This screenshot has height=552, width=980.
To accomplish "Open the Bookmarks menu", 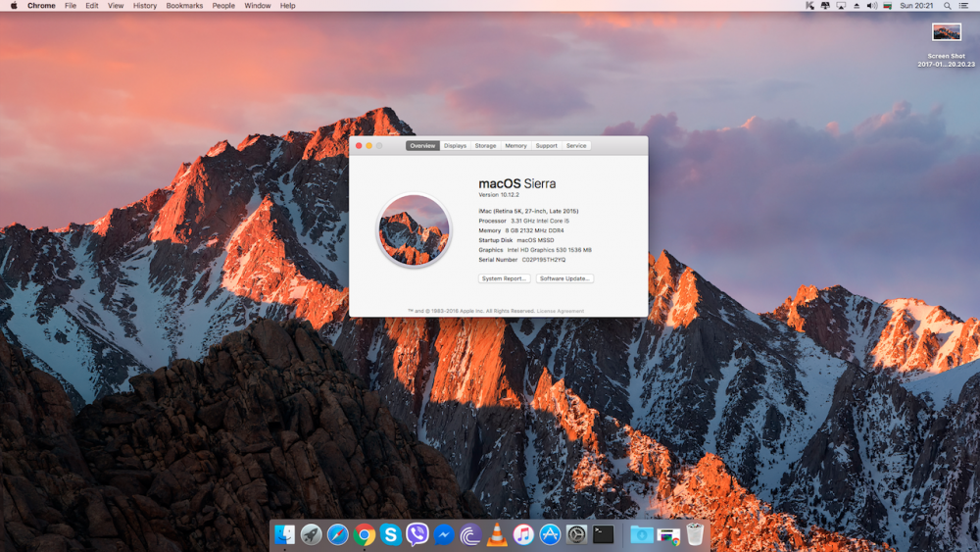I will 184,6.
